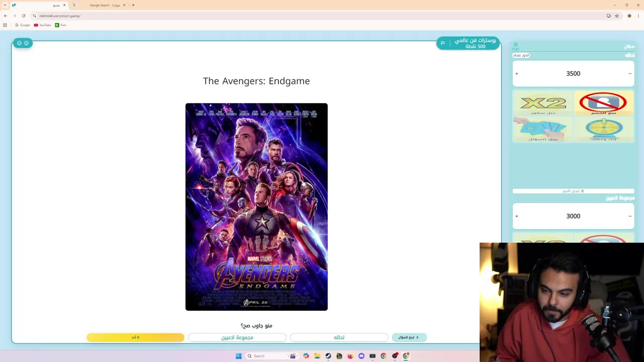Open site information icon in address bar
The image size is (644, 362).
35,16
